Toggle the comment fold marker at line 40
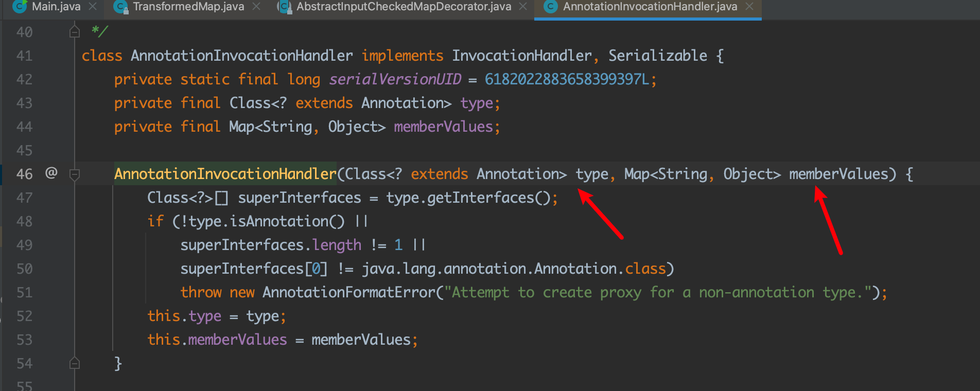 pyautogui.click(x=75, y=32)
